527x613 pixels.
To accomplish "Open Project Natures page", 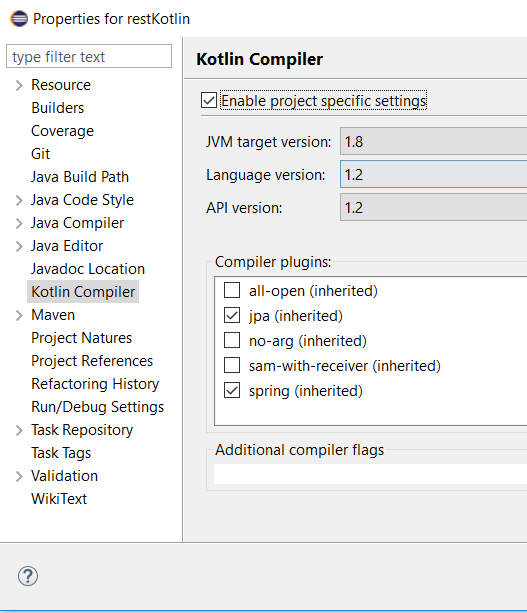I will coord(82,338).
